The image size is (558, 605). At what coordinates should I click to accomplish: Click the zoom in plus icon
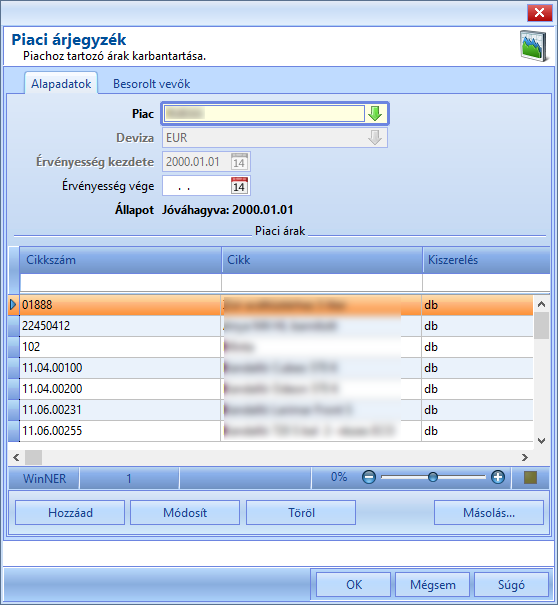498,477
